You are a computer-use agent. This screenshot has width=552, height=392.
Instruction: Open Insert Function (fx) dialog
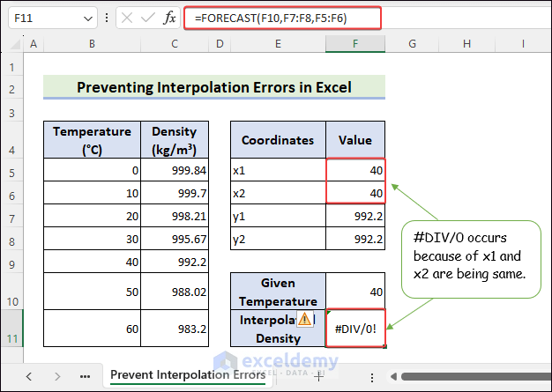pyautogui.click(x=169, y=18)
